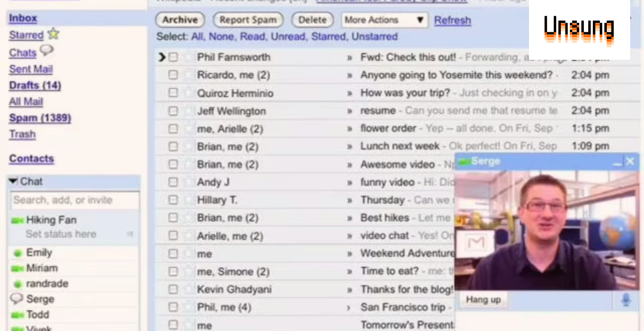The image size is (644, 331).
Task: Click the star icon next to Starred
Action: (x=53, y=34)
